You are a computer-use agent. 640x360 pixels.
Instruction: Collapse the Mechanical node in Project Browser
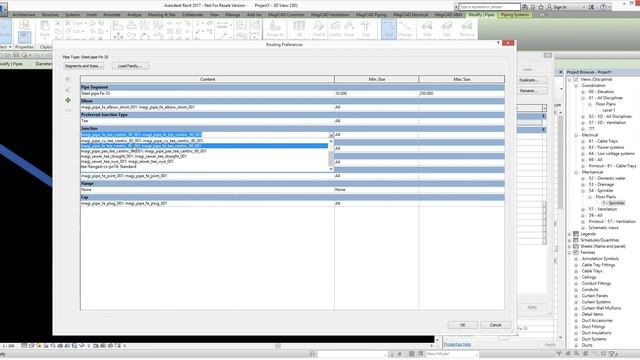pyautogui.click(x=576, y=172)
